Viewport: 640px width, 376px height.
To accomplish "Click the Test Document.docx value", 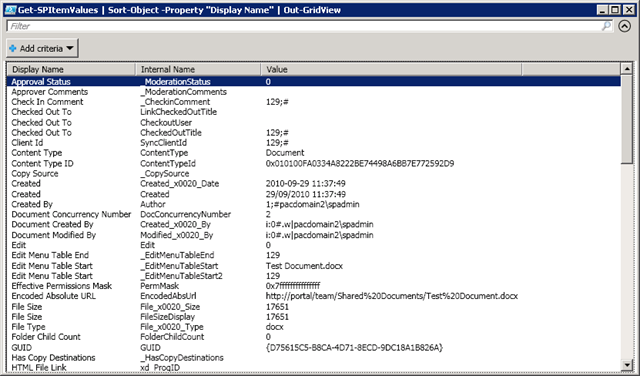I will (x=304, y=266).
